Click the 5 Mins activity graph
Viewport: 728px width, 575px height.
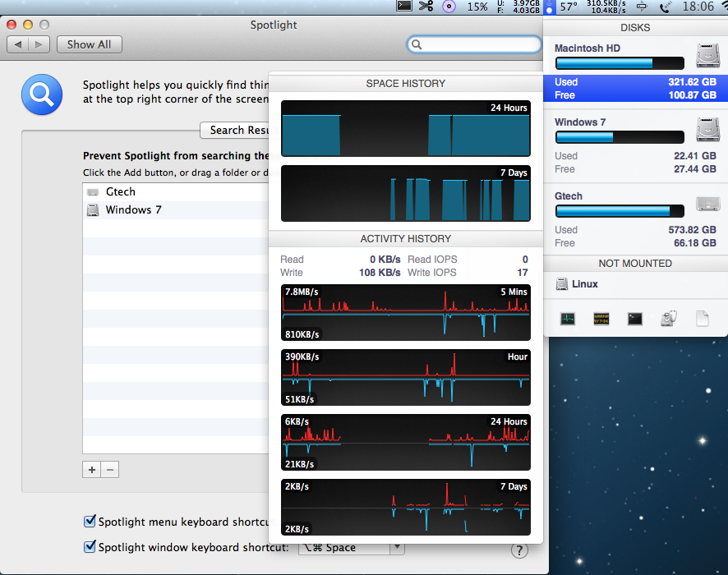pyautogui.click(x=406, y=313)
